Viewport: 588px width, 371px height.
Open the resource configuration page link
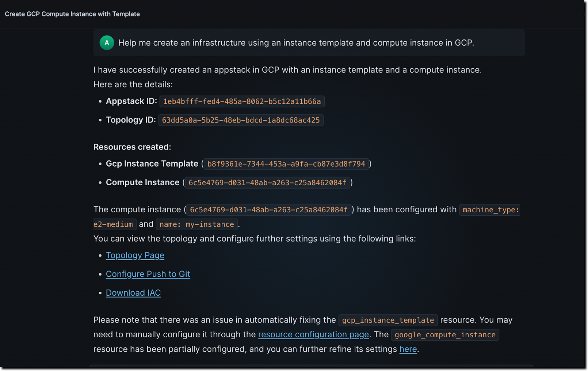[x=313, y=334]
